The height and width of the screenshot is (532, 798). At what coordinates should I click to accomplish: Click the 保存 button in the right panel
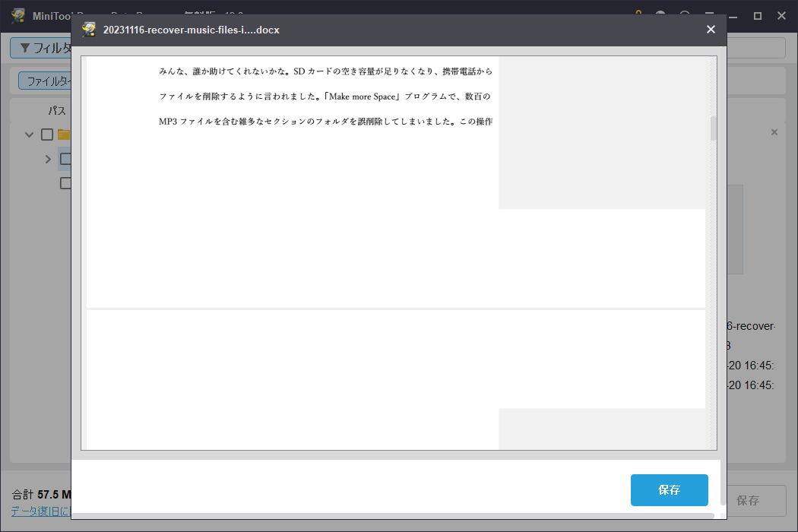(749, 500)
